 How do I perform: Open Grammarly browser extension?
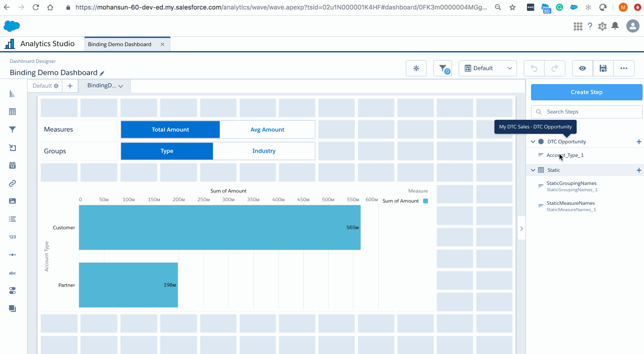559,7
